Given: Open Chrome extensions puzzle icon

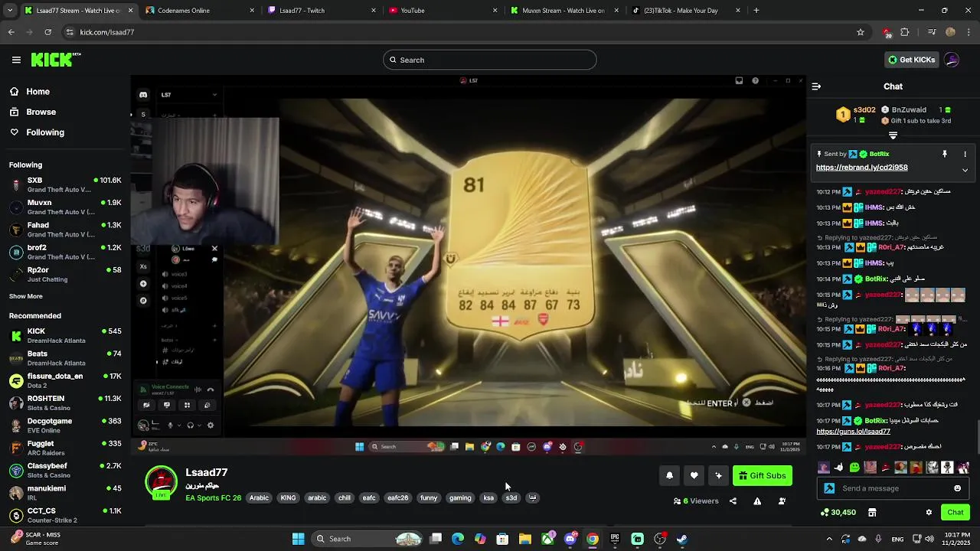Looking at the screenshot, I should 905,32.
